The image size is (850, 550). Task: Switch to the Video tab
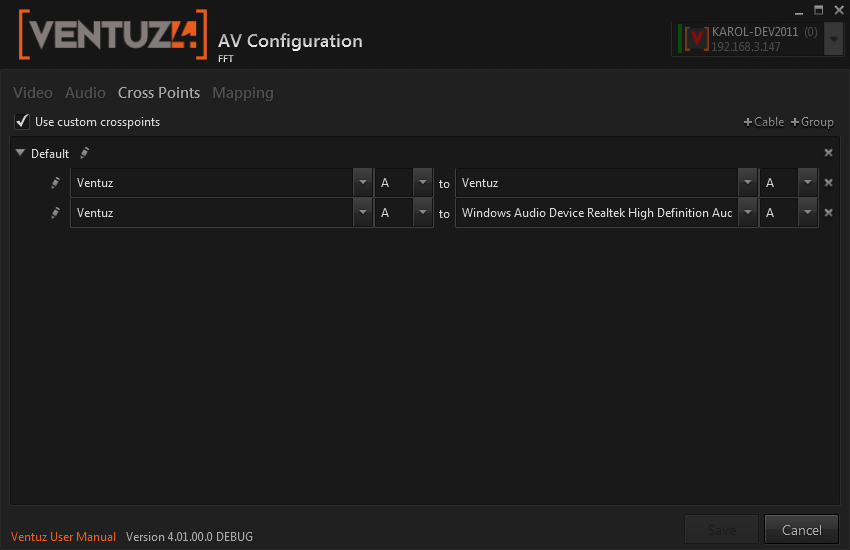(x=33, y=93)
